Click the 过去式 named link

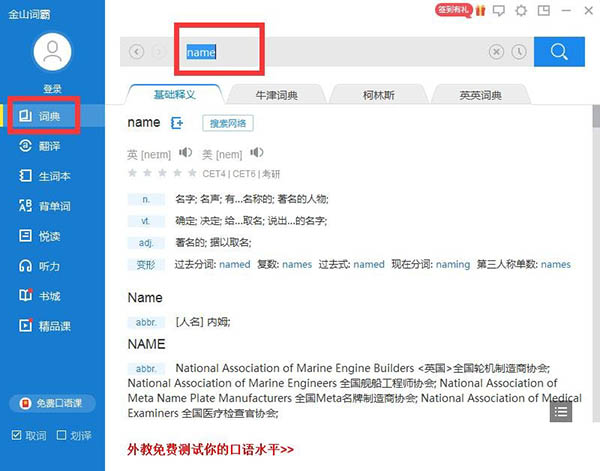(x=369, y=264)
